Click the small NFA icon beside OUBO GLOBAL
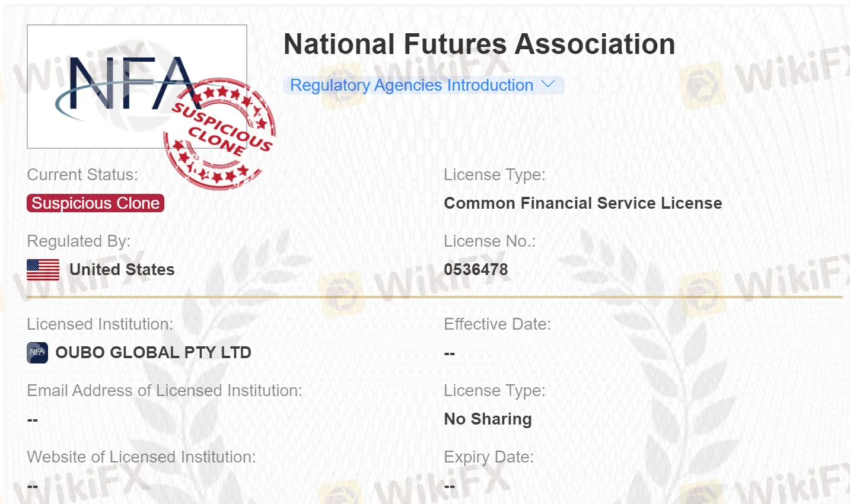Viewport: 850px width, 504px height. 37,352
